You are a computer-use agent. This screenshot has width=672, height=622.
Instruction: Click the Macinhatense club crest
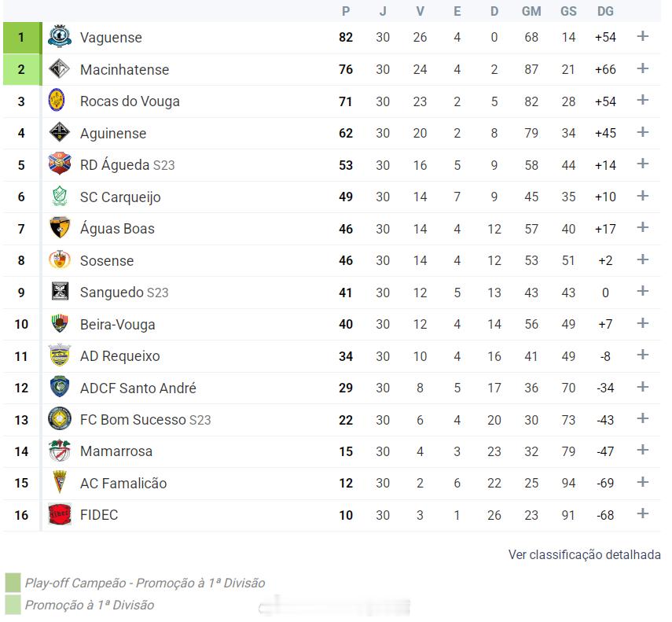tap(60, 69)
